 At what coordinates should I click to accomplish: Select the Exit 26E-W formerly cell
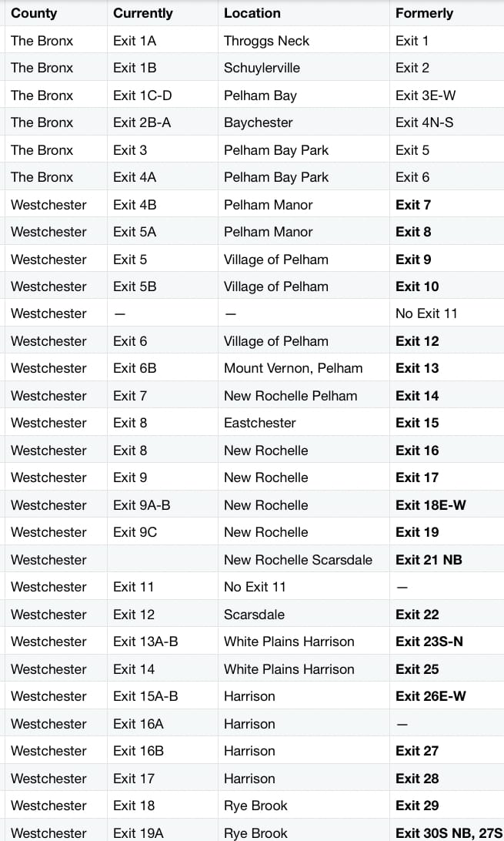click(431, 696)
